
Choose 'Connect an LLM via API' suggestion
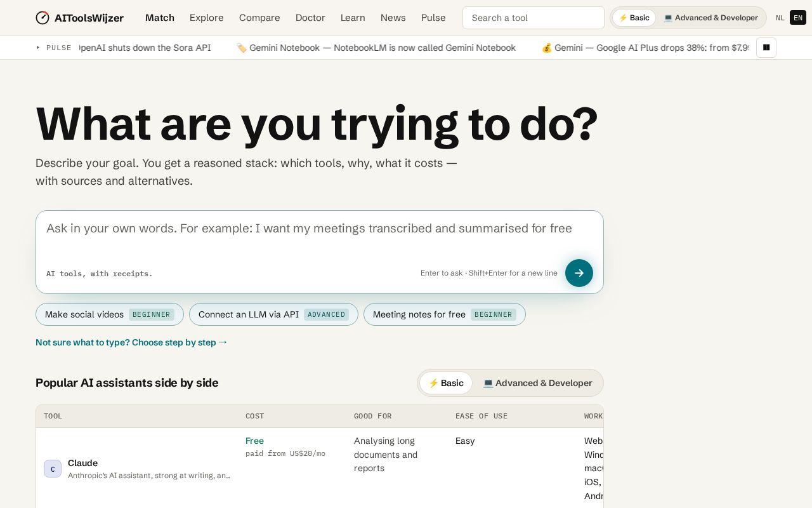[273, 314]
